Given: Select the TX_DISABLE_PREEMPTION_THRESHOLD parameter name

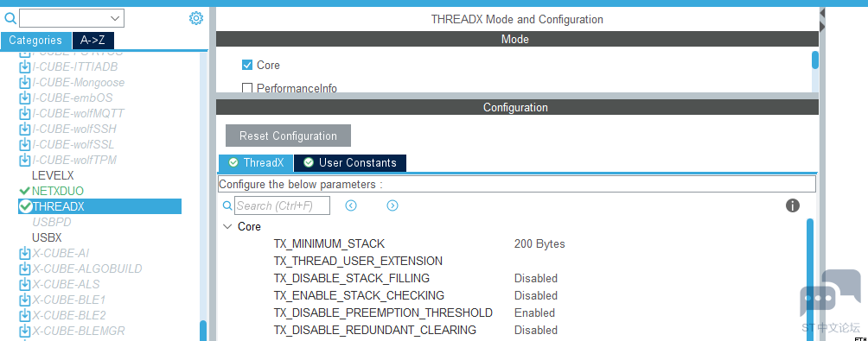Looking at the screenshot, I should [383, 313].
